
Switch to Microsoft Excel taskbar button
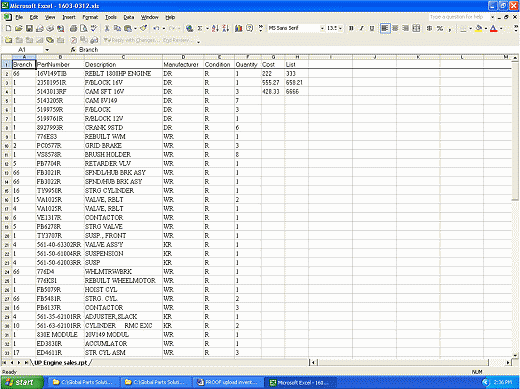point(300,382)
